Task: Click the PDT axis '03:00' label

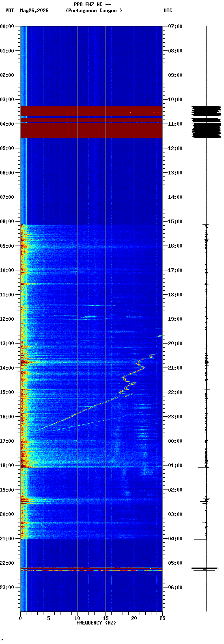Action: [7, 100]
